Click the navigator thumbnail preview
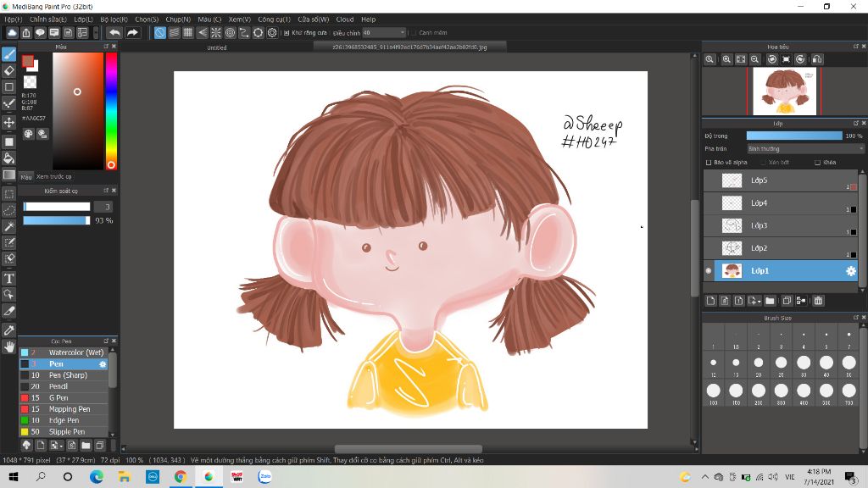868x488 pixels. (x=784, y=91)
